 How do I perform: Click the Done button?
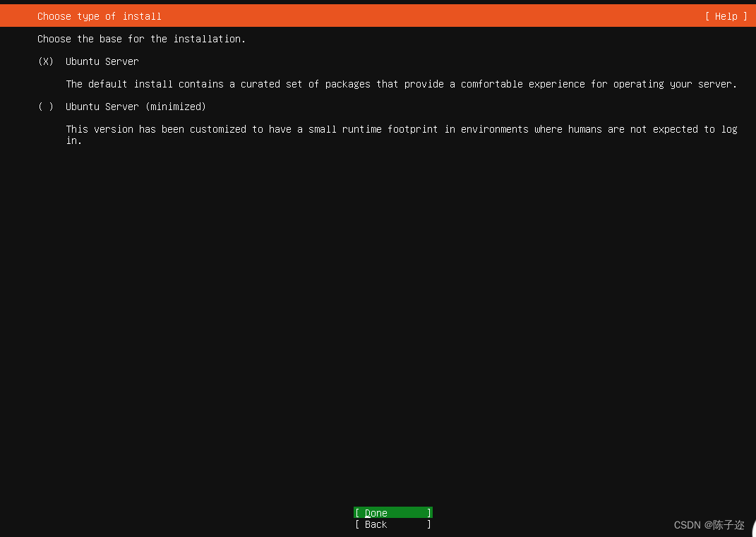tap(393, 512)
